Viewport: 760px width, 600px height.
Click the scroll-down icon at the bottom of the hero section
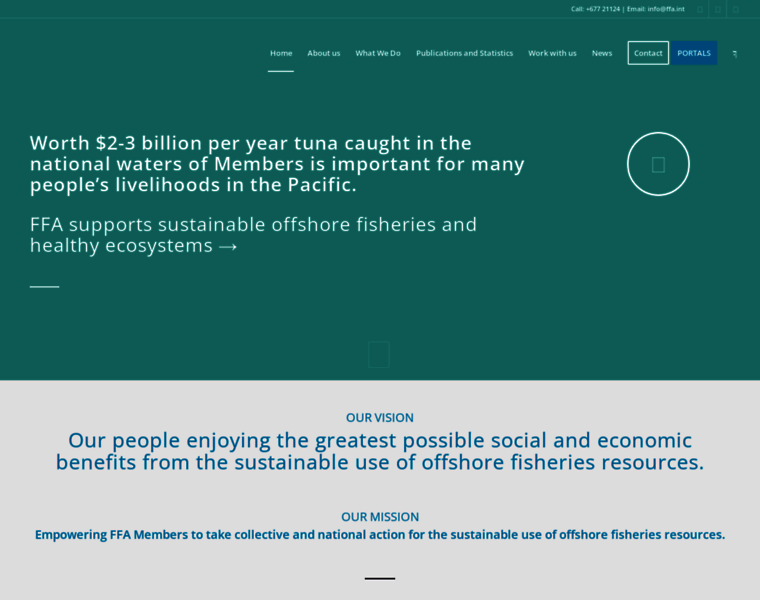379,354
